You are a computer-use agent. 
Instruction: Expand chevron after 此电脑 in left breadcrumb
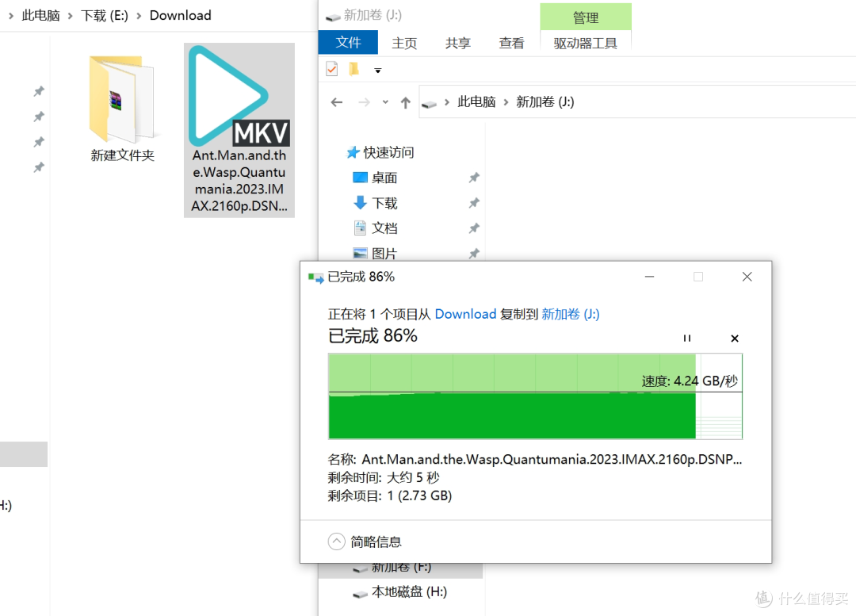[x=70, y=16]
